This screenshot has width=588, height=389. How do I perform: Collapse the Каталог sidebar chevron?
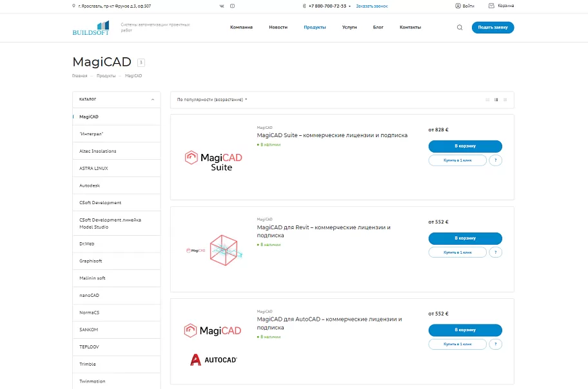point(153,100)
